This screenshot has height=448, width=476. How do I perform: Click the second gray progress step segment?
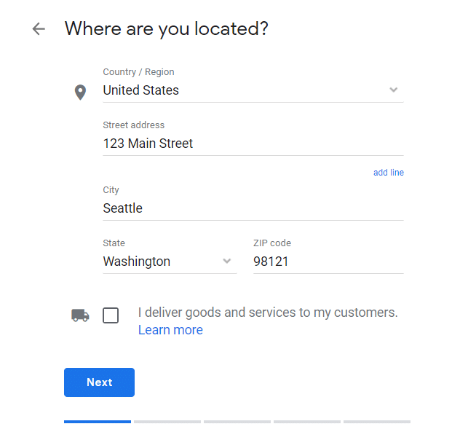click(x=167, y=421)
